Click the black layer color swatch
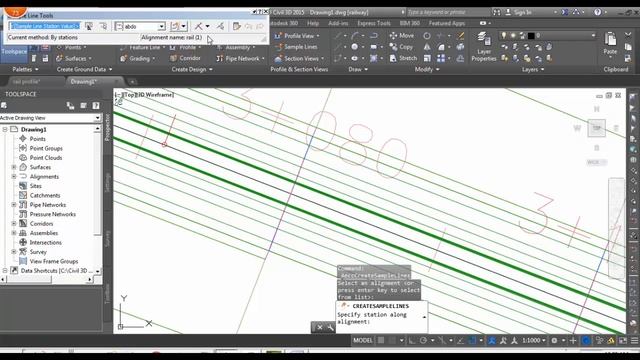Viewport: 640px width, 360px height. 531,36
